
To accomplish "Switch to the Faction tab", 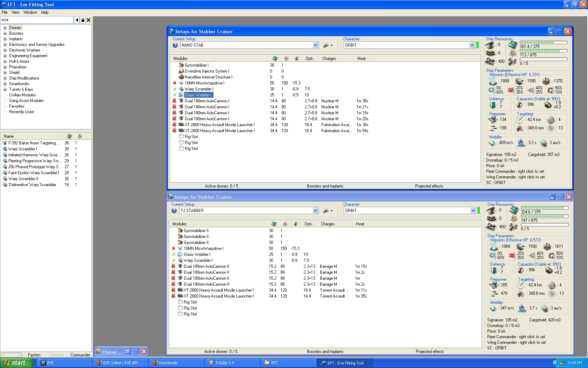I will (34, 355).
